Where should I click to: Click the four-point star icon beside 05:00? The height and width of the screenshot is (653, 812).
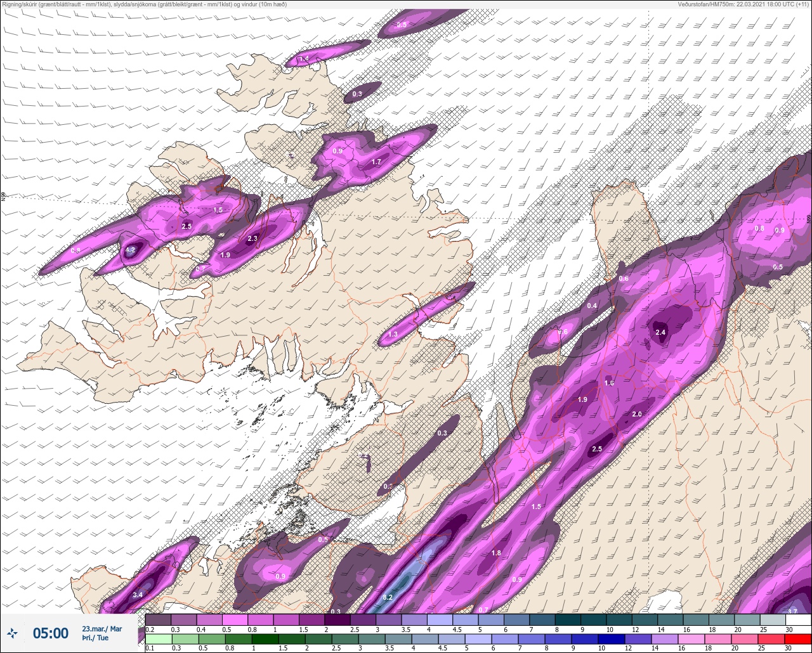(13, 633)
